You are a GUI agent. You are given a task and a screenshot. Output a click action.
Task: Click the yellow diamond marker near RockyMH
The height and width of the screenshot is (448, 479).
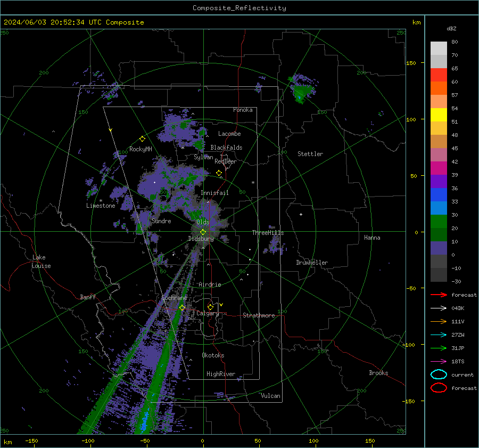click(142, 139)
